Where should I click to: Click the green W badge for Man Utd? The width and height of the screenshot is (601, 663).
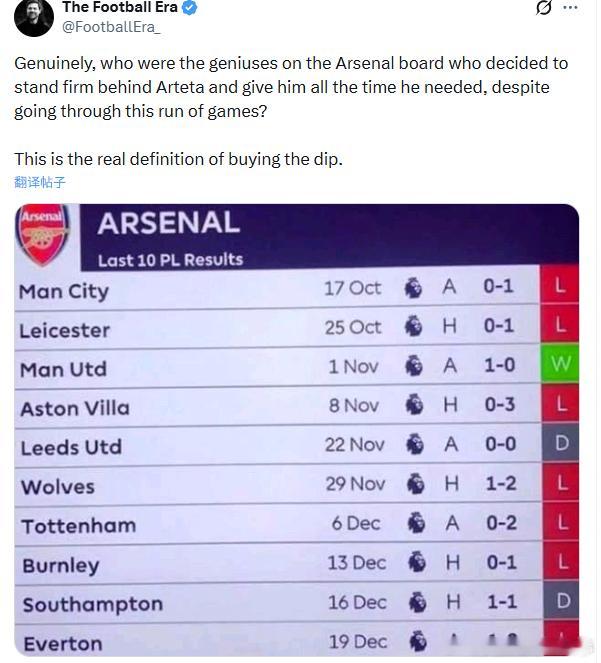(560, 365)
